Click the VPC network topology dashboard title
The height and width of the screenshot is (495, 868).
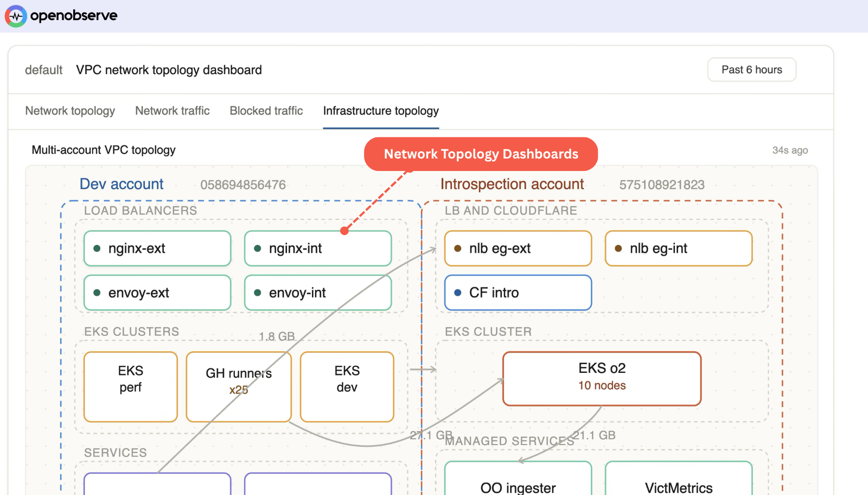click(x=169, y=70)
